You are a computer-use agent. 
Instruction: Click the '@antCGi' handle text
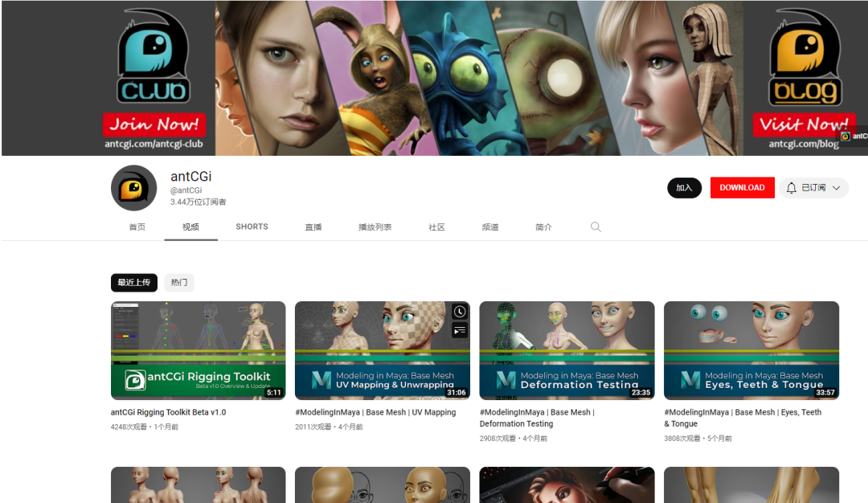186,190
